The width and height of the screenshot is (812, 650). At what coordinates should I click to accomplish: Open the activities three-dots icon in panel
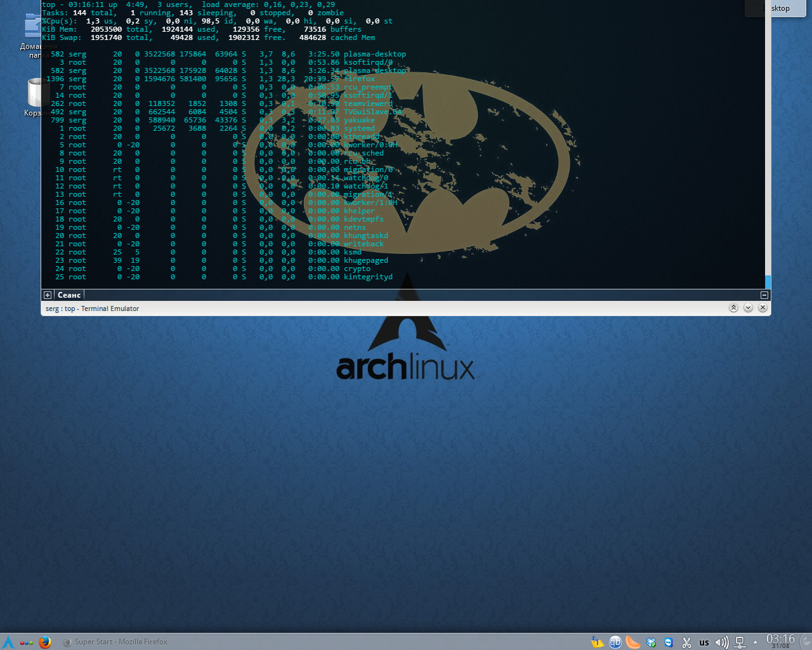coord(26,642)
